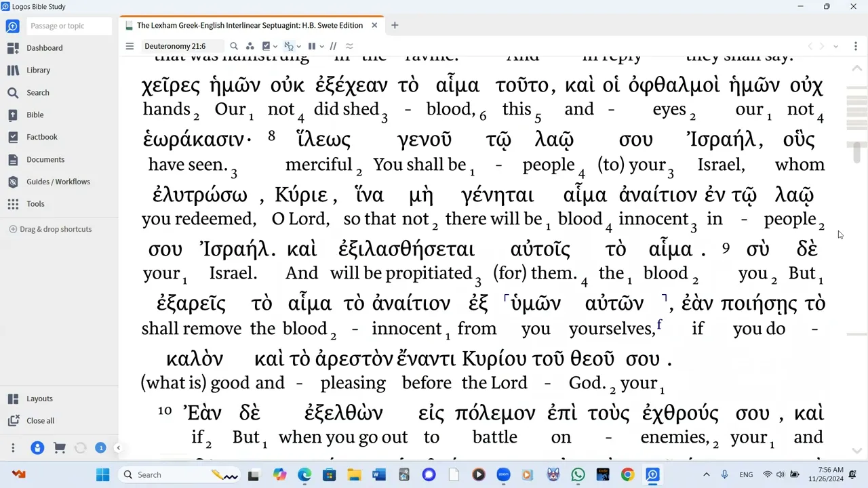Open Zoom from the taskbar

503,474
